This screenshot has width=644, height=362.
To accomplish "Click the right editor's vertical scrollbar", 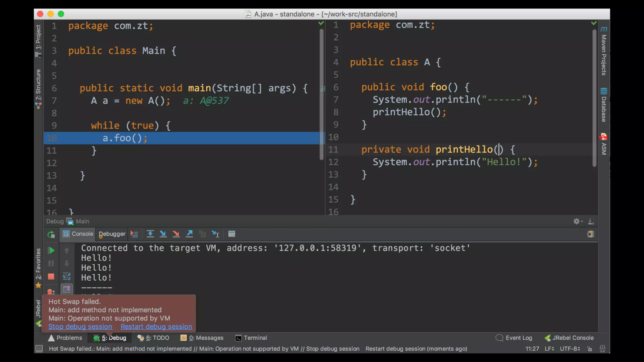I will click(594, 97).
